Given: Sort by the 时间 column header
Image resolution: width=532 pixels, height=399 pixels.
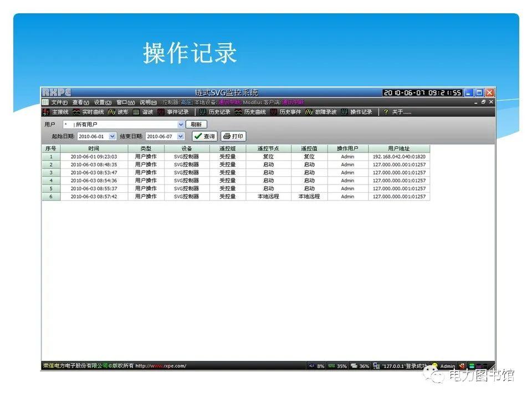Looking at the screenshot, I should click(x=94, y=149).
